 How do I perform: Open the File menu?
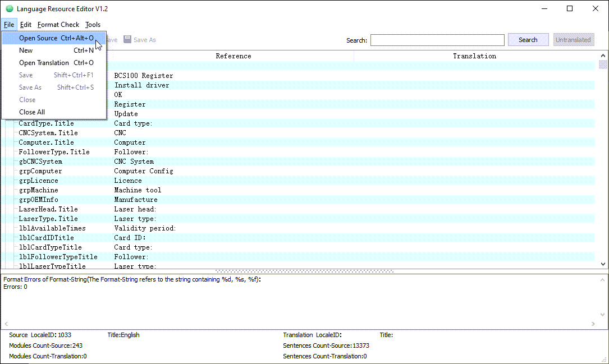pyautogui.click(x=9, y=25)
